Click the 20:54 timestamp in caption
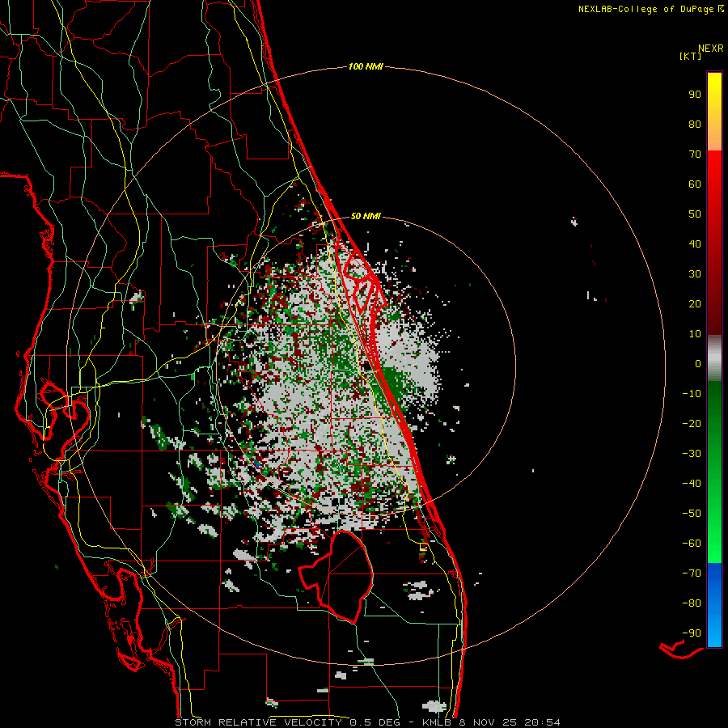The width and height of the screenshot is (728, 728). [542, 722]
